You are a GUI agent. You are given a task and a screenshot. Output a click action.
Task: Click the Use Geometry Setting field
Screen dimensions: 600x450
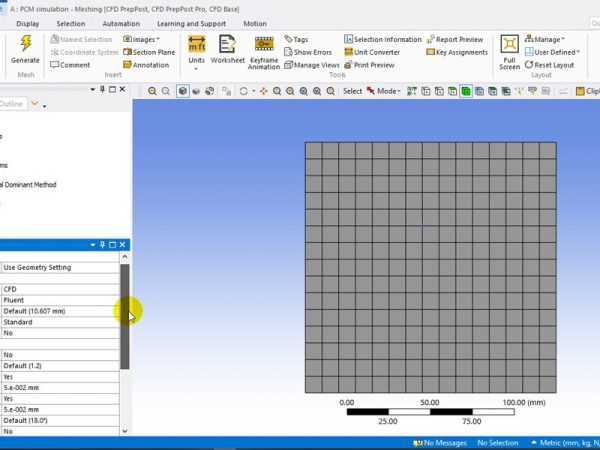coord(60,267)
